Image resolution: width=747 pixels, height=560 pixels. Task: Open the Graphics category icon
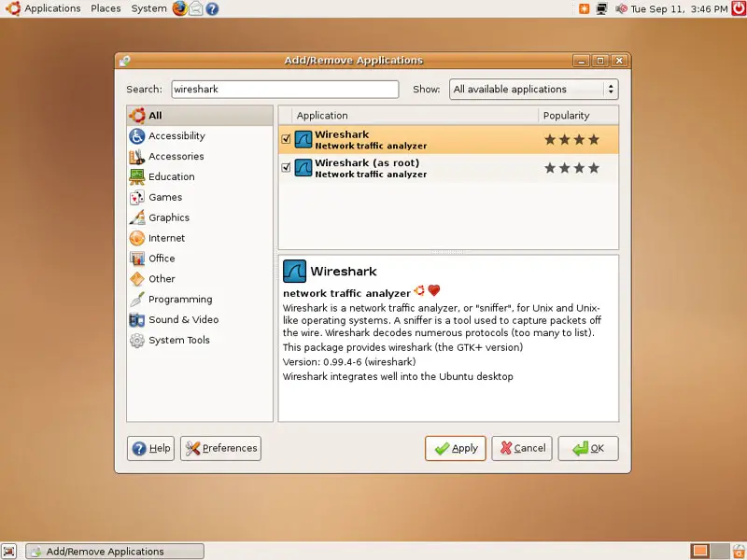137,217
